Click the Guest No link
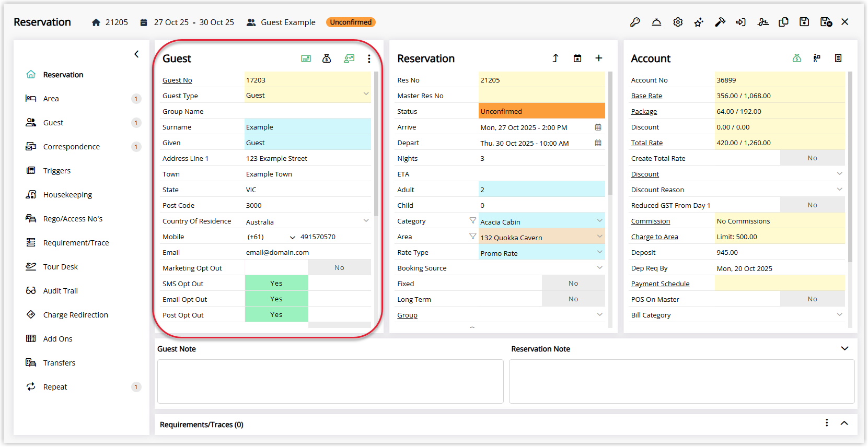This screenshot has height=447, width=868. (x=177, y=80)
